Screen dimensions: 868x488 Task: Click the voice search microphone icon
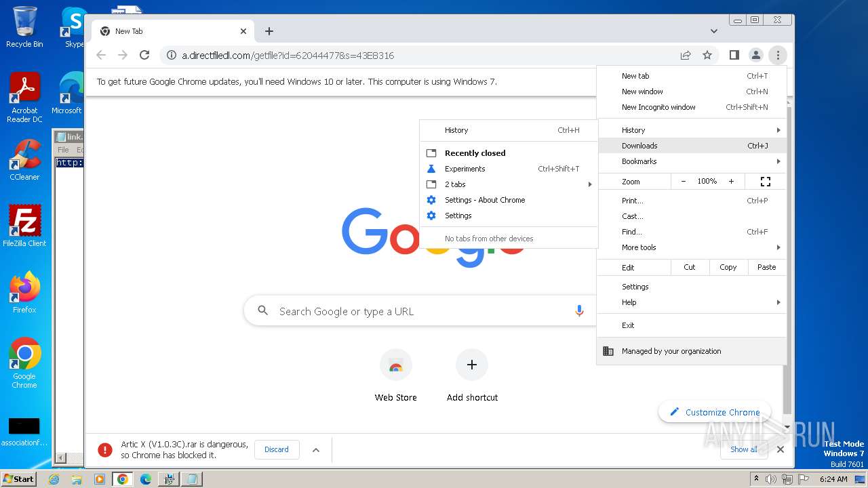(x=579, y=311)
